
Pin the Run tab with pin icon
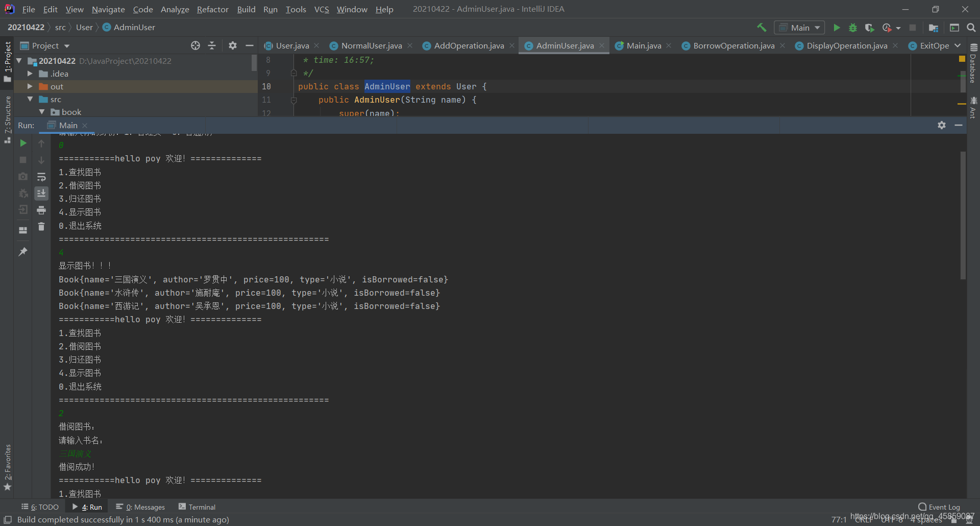23,252
